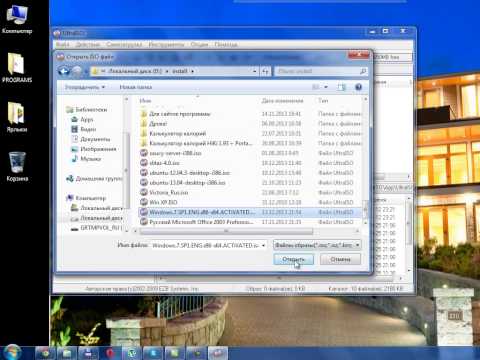The width and height of the screenshot is (480, 360).
Task: Expand the address bar history dropdown
Action: (x=254, y=71)
